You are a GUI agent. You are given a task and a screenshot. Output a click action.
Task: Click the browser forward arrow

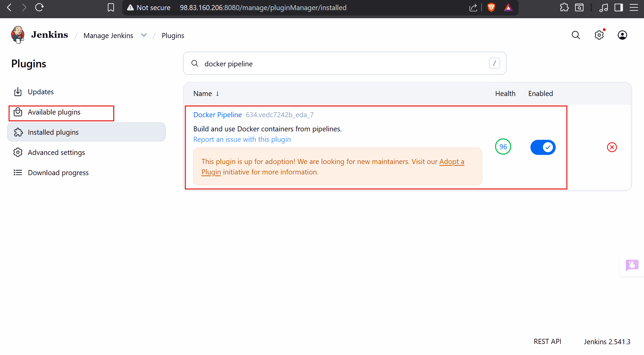click(x=24, y=7)
